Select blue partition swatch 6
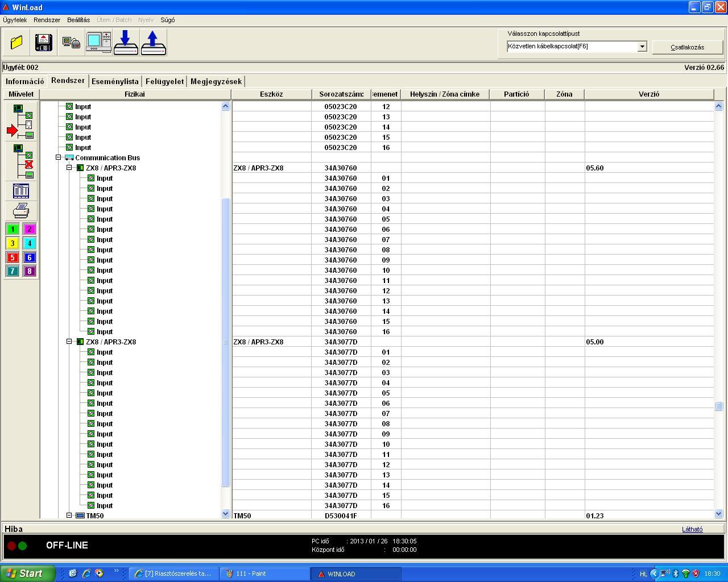 click(x=30, y=257)
